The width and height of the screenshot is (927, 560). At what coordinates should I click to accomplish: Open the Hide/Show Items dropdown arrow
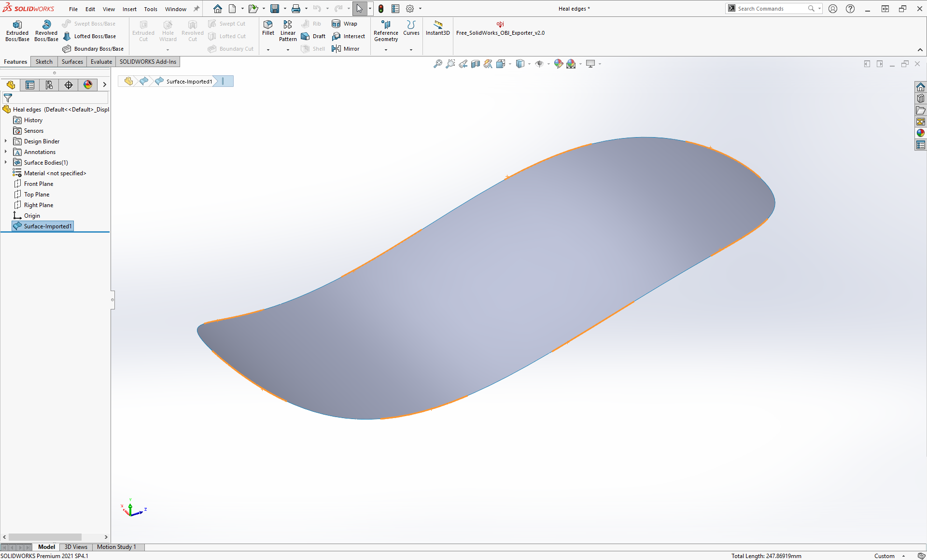pos(549,64)
